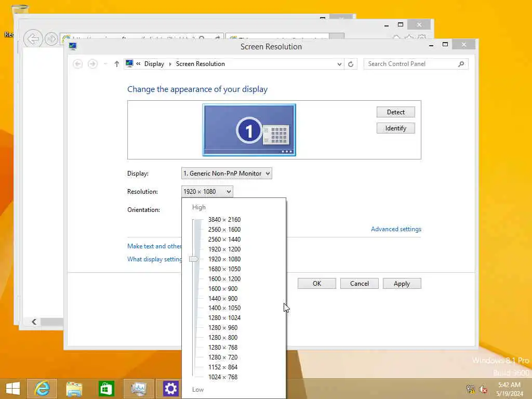Choose 1280 × 1024 resolution

tap(224, 317)
